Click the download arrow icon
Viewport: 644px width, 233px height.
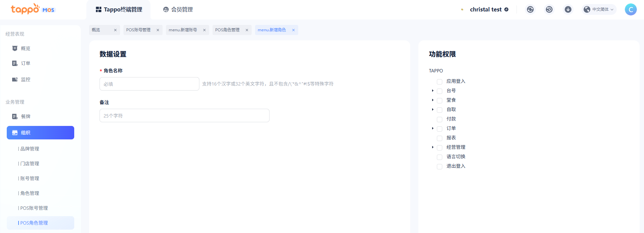click(x=568, y=9)
